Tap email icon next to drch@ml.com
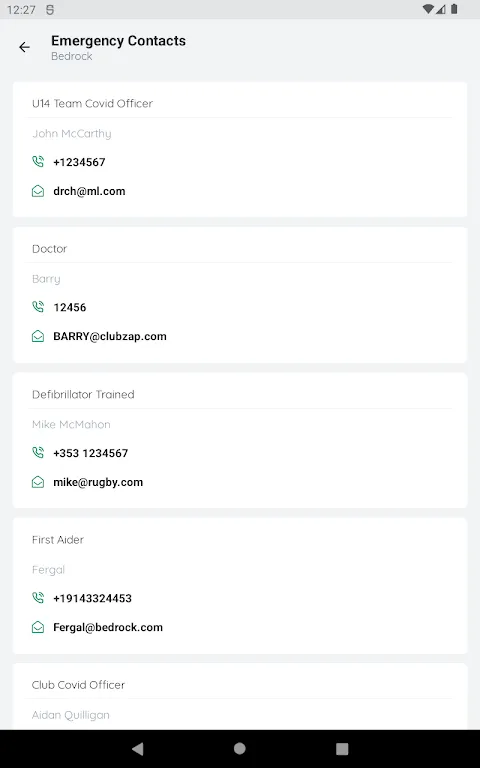 (38, 191)
